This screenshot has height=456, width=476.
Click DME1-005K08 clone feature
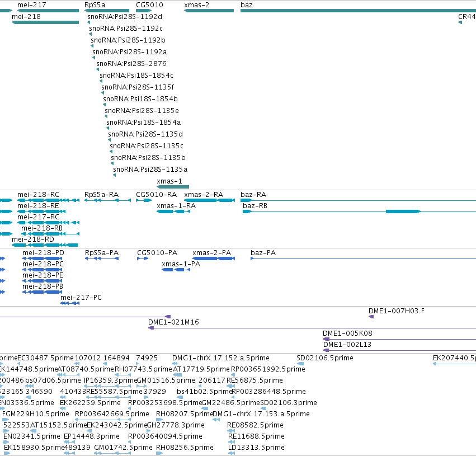pos(399,340)
